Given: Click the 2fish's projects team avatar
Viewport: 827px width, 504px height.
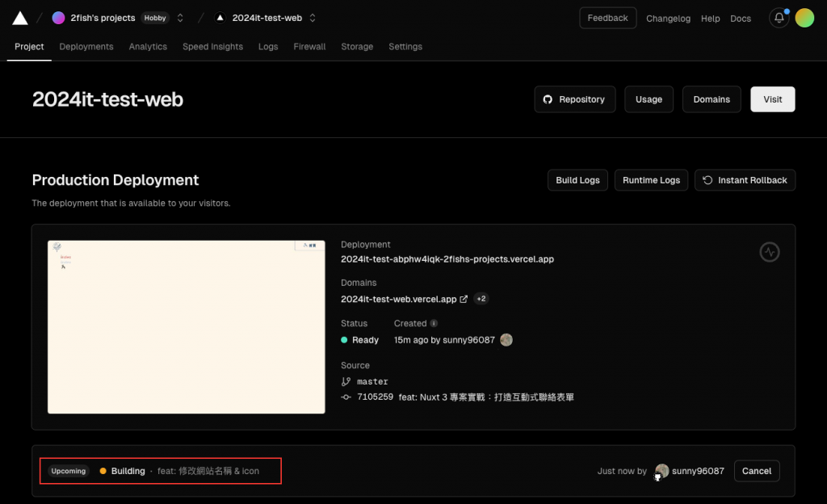Looking at the screenshot, I should pyautogui.click(x=58, y=18).
